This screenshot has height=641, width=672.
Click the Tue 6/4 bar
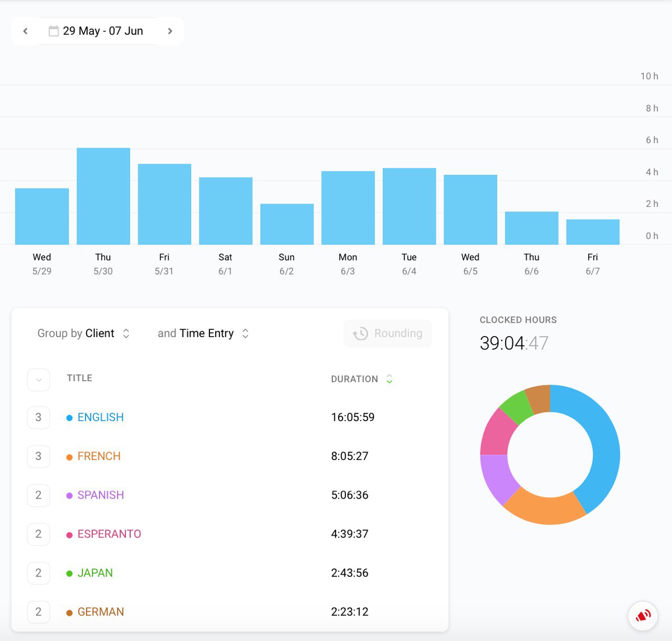(x=409, y=206)
